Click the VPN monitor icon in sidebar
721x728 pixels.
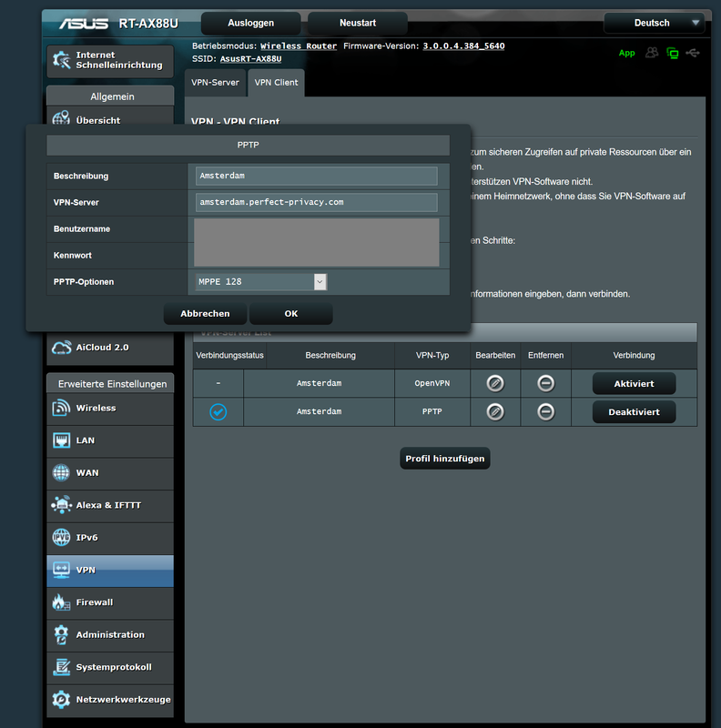pos(61,570)
